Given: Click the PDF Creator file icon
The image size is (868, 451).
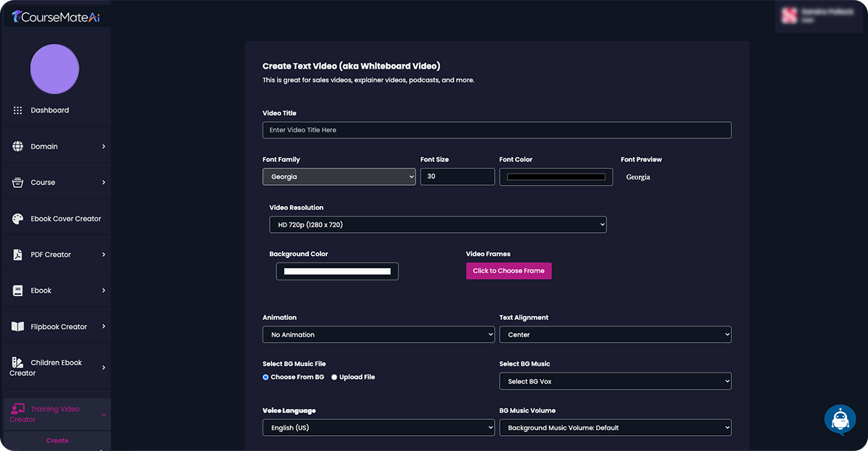Looking at the screenshot, I should [17, 255].
